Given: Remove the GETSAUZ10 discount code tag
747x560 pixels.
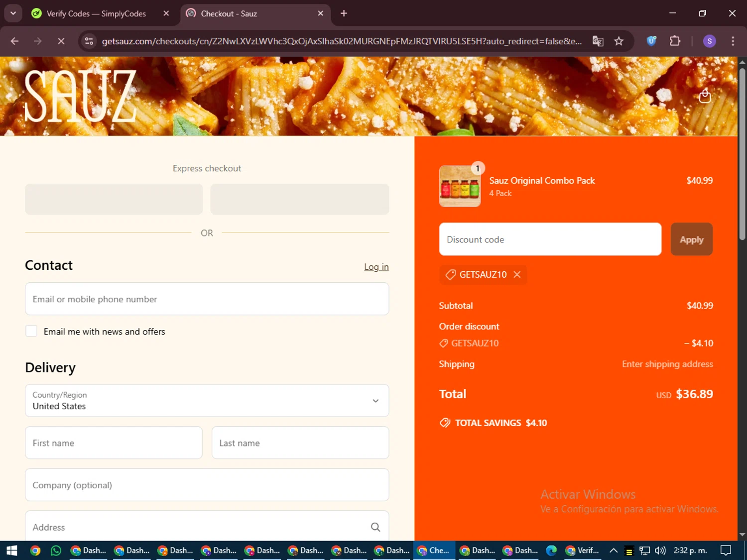Looking at the screenshot, I should coord(517,274).
